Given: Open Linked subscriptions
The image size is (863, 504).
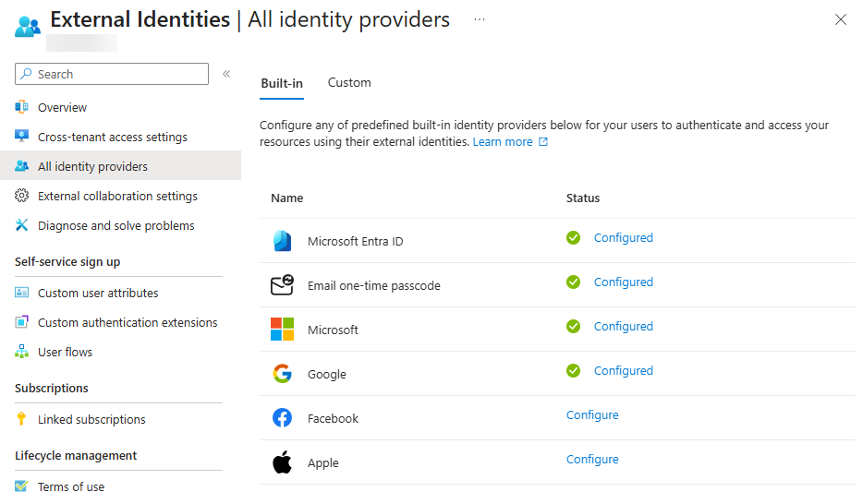Looking at the screenshot, I should (x=91, y=419).
